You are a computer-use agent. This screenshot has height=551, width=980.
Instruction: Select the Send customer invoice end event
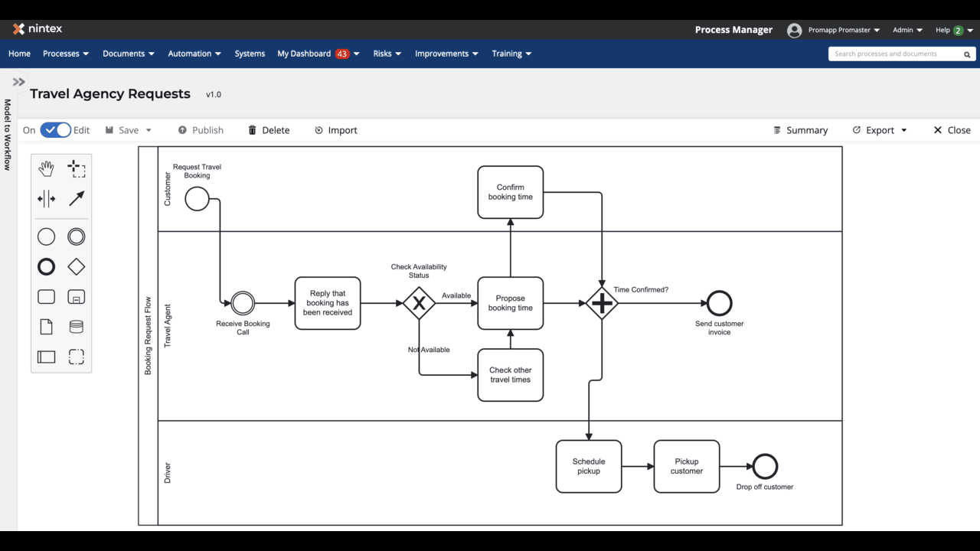click(x=720, y=304)
